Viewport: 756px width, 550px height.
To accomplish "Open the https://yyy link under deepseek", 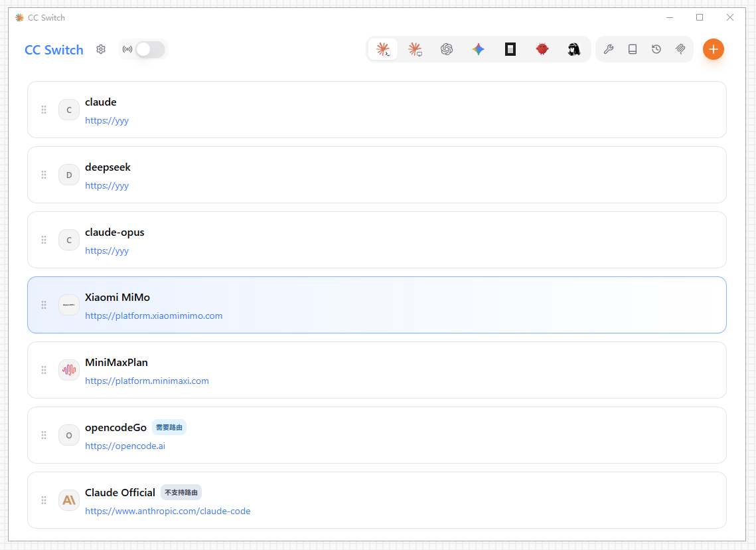I will click(x=107, y=186).
